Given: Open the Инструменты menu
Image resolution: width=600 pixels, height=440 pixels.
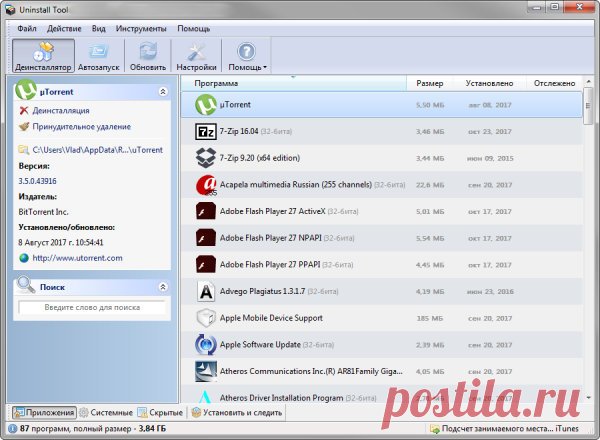Looking at the screenshot, I should pos(141,29).
